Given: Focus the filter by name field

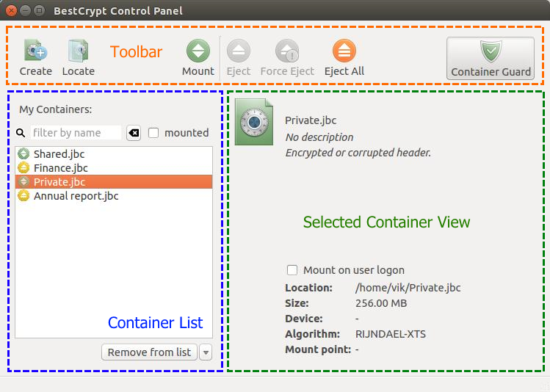Looking at the screenshot, I should tap(76, 133).
